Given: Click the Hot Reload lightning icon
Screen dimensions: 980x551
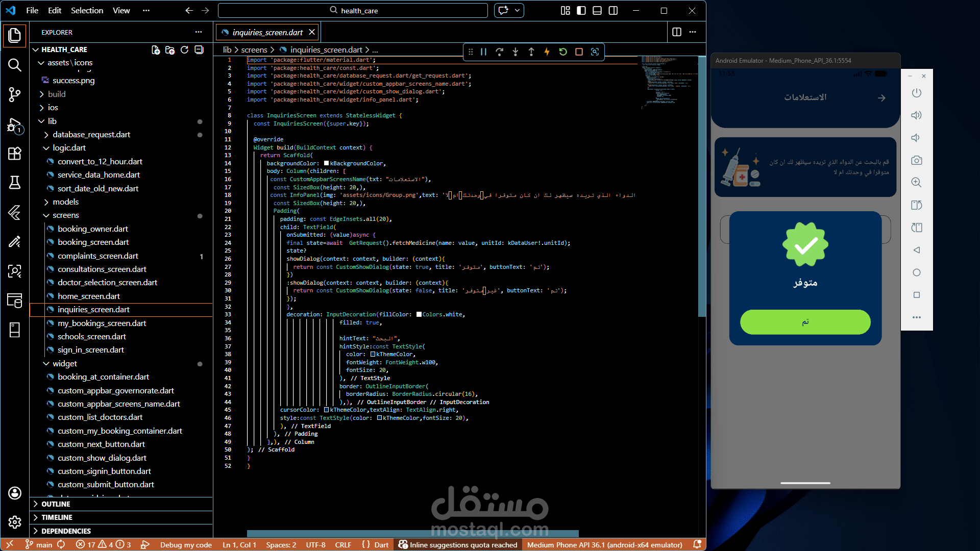Looking at the screenshot, I should pyautogui.click(x=547, y=52).
